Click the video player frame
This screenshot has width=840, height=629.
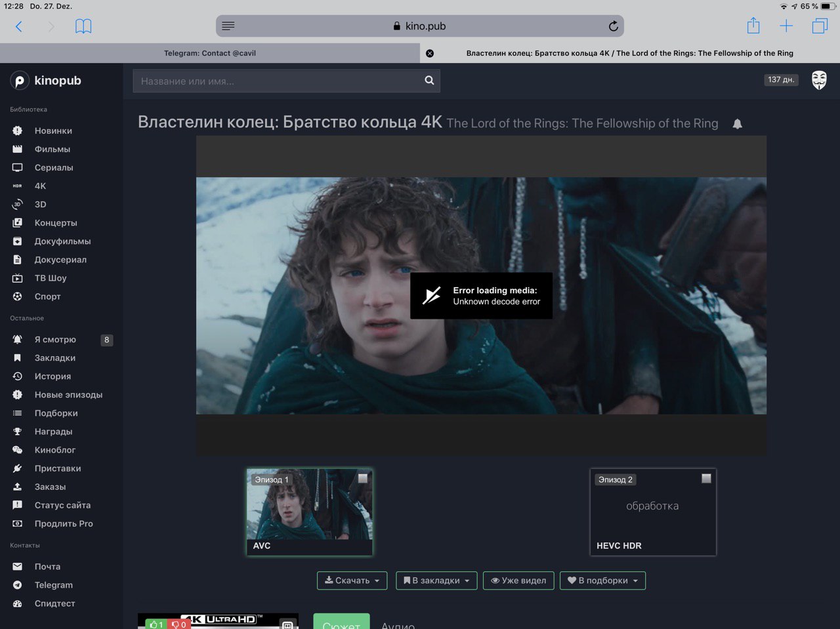tap(481, 296)
